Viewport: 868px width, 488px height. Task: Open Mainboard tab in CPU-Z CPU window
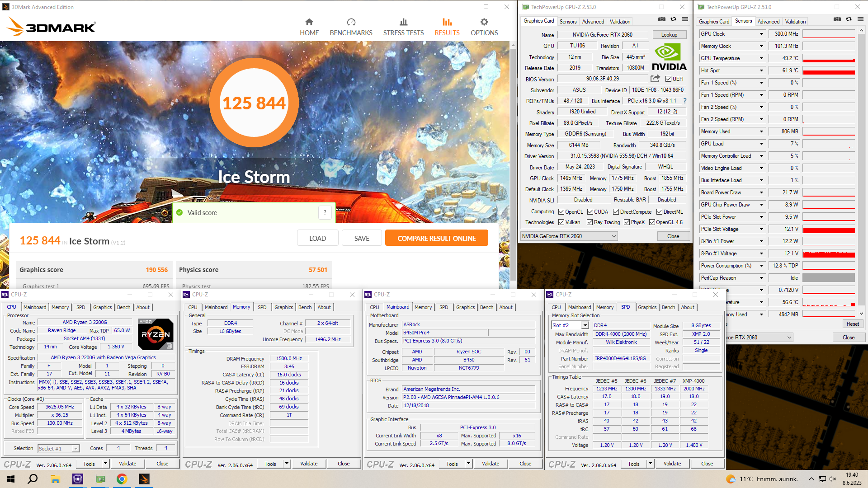(35, 307)
